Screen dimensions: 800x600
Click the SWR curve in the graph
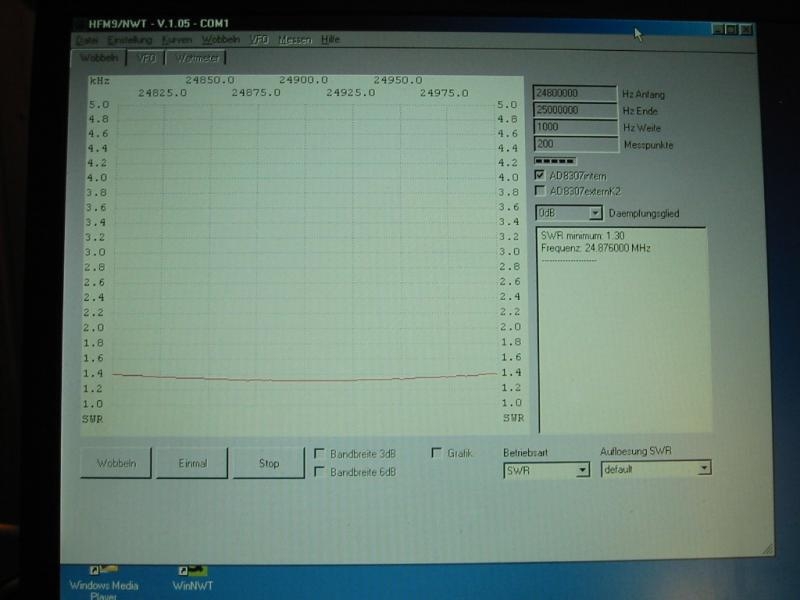point(304,379)
